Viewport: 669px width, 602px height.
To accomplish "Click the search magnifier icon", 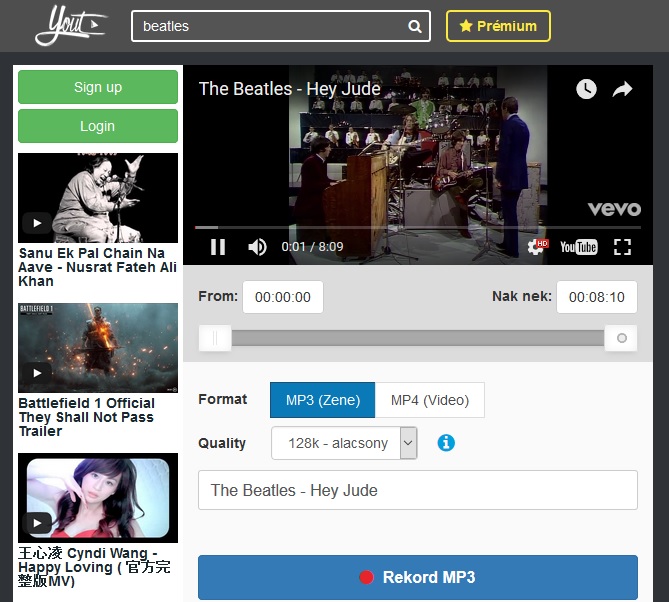I will pos(415,27).
